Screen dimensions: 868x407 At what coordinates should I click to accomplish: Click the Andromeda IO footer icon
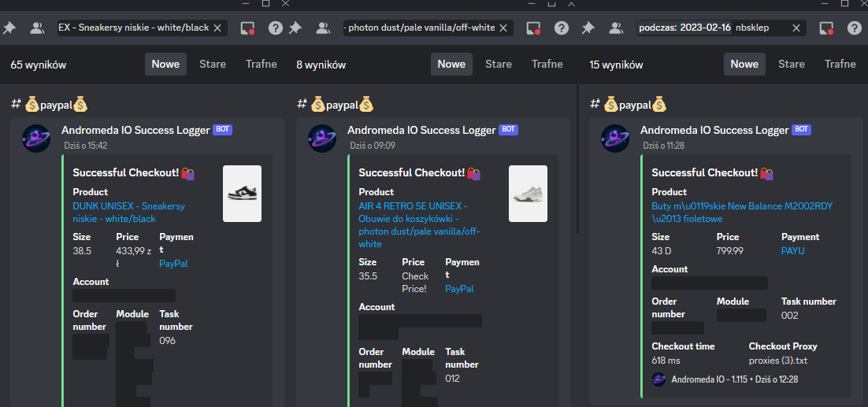658,379
